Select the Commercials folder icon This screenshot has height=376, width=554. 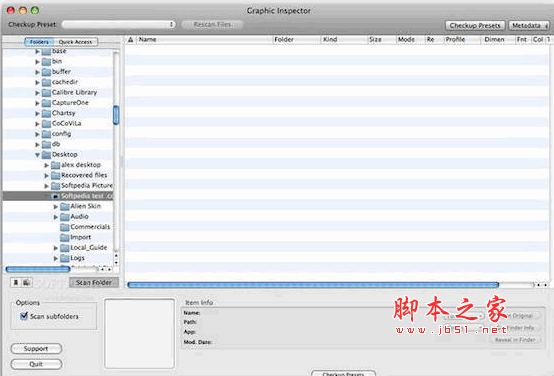65,227
